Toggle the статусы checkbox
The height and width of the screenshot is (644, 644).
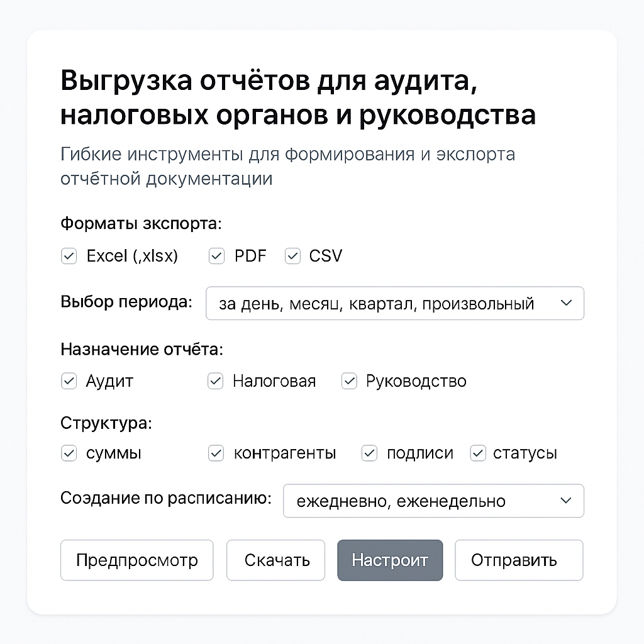click(478, 453)
